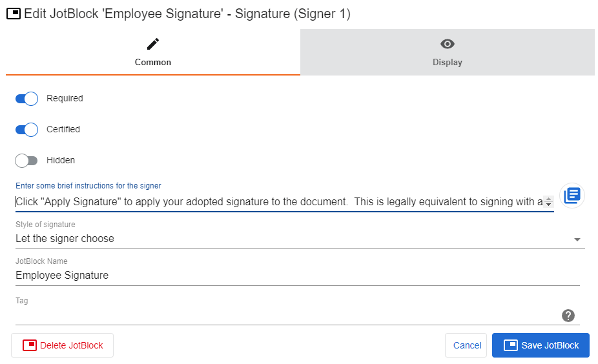Screen dimensions: 598x364
Task: Save the JotBlock changes
Action: coord(541,345)
